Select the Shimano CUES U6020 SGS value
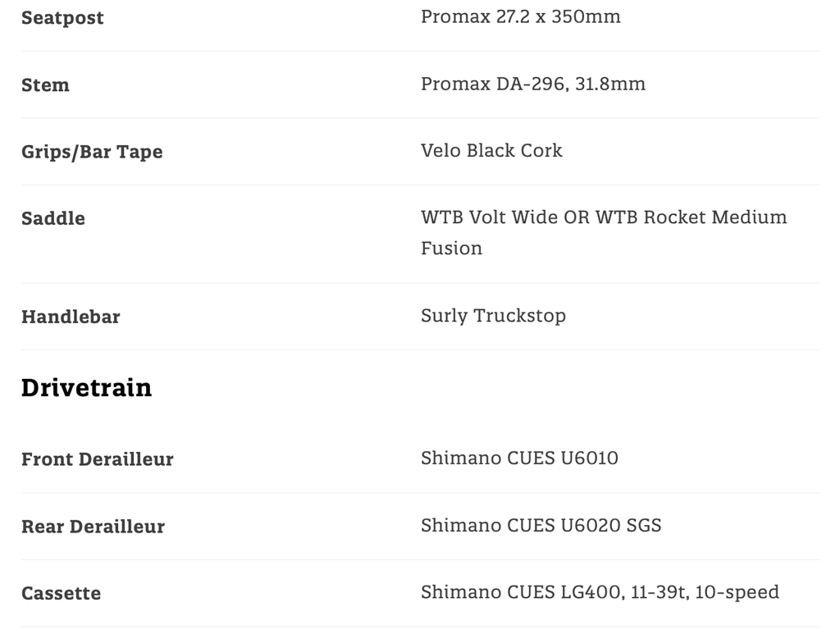This screenshot has width=840, height=630. point(541,525)
